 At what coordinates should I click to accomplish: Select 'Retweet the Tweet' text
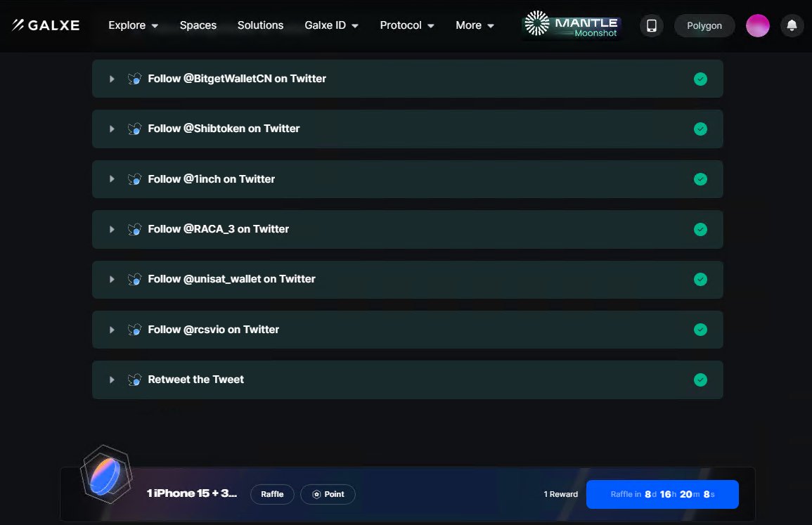[x=195, y=380]
